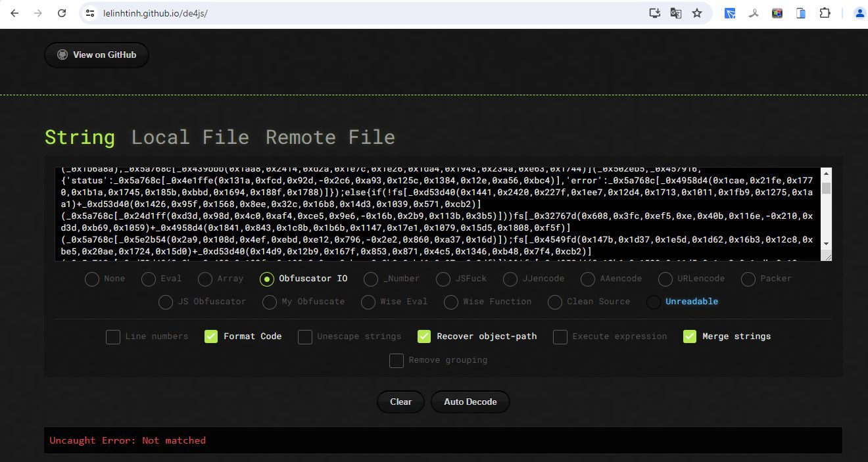Image resolution: width=868 pixels, height=462 pixels.
Task: Open the Extensions puzzle menu
Action: click(x=825, y=13)
